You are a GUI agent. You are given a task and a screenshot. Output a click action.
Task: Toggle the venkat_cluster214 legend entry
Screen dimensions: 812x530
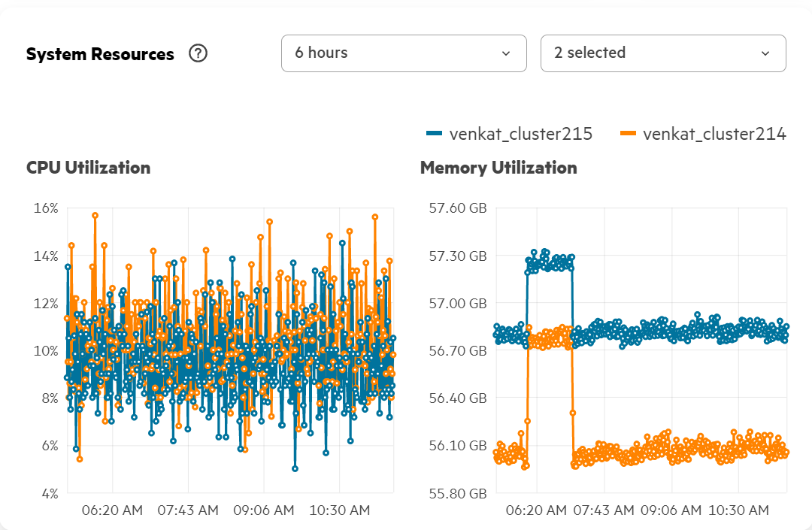(703, 134)
